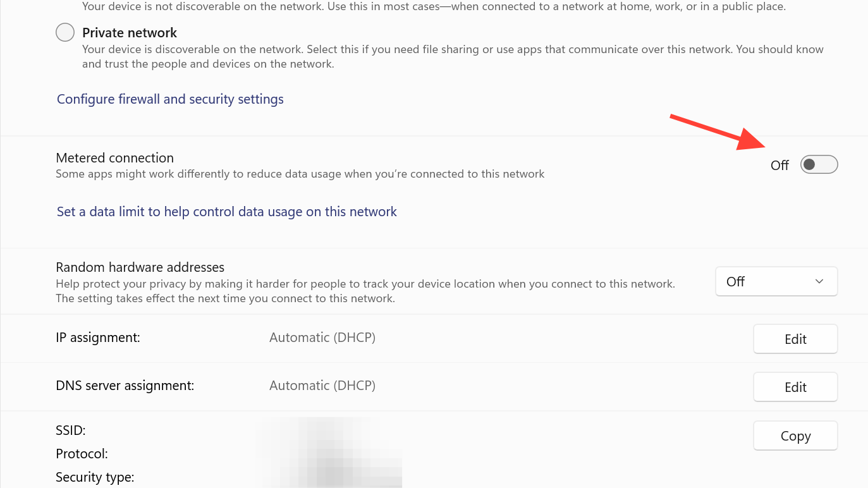Click the Private network label text
The width and height of the screenshot is (868, 488).
click(x=130, y=32)
